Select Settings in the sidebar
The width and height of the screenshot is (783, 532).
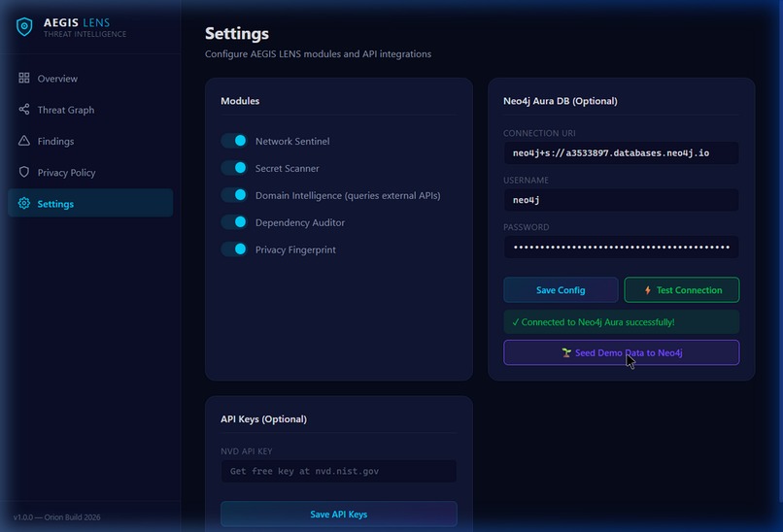click(90, 203)
